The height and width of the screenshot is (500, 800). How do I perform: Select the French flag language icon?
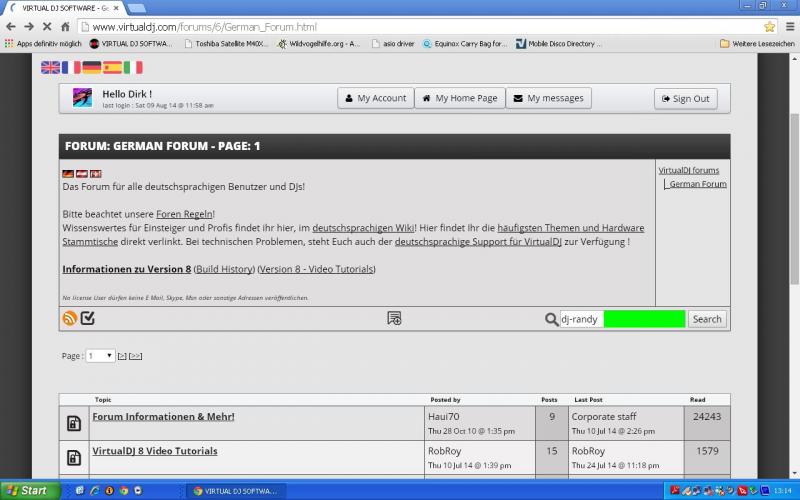pos(71,67)
